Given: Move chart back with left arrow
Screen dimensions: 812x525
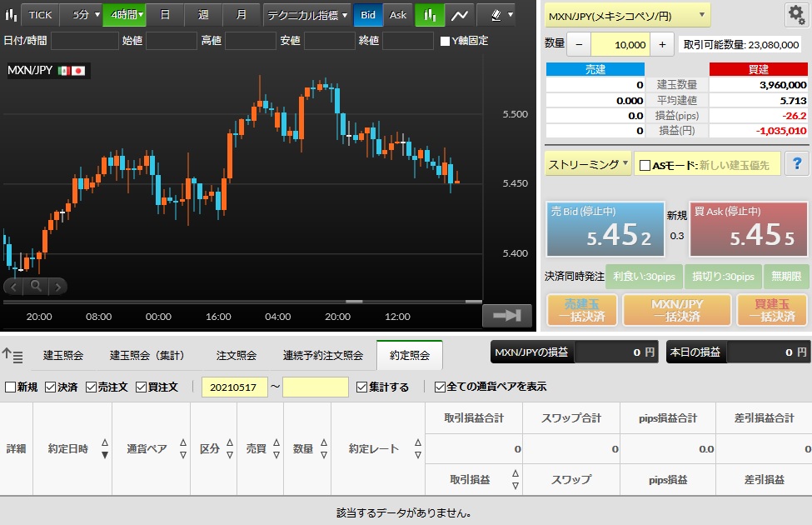Looking at the screenshot, I should pyautogui.click(x=13, y=287).
